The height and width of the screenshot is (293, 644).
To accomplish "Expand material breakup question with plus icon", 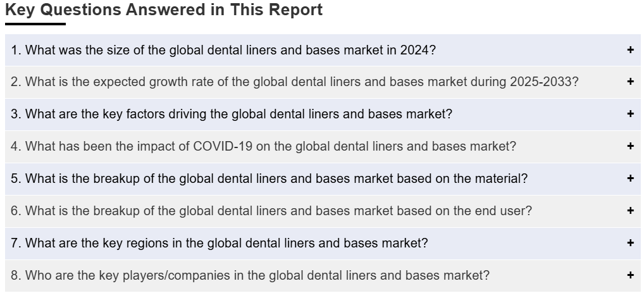I will click(x=631, y=178).
